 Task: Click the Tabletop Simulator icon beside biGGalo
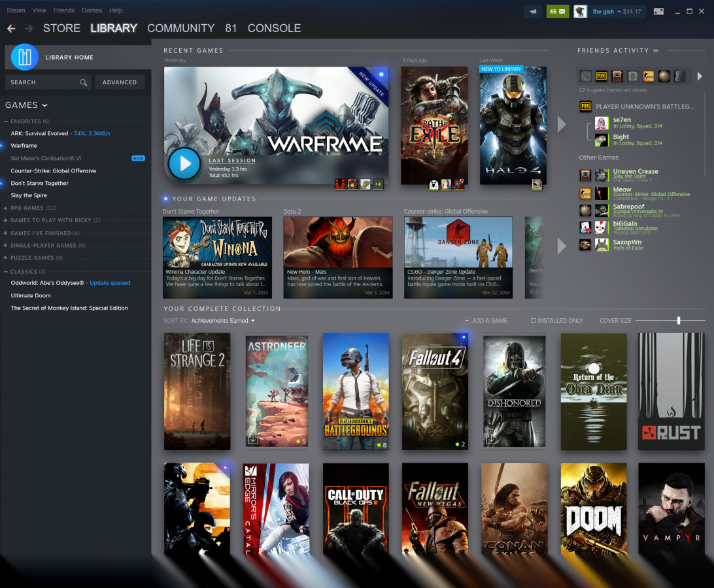coord(585,227)
